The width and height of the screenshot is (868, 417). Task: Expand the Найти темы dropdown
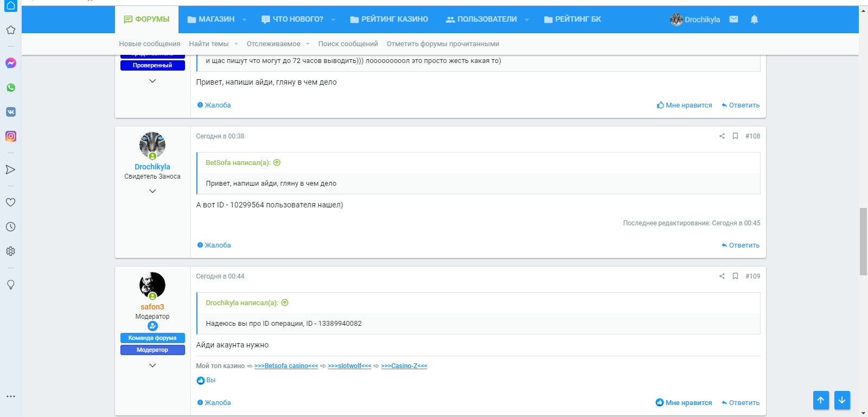(236, 44)
